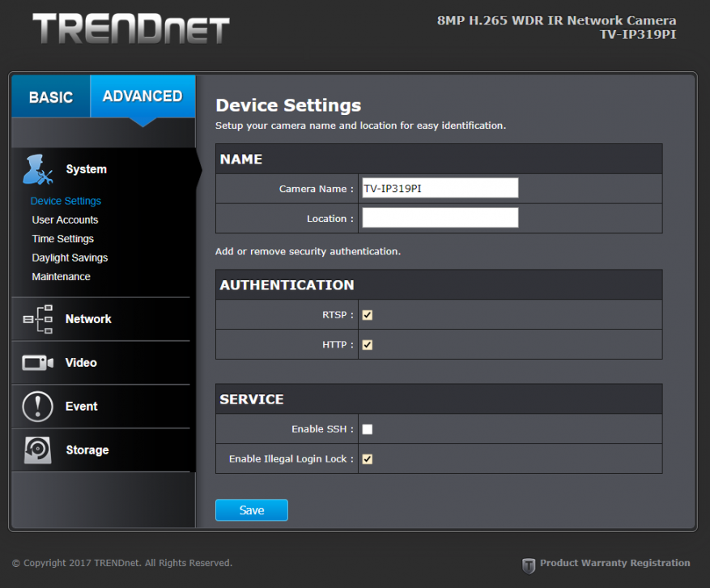Click the Event exclamation icon

click(37, 407)
